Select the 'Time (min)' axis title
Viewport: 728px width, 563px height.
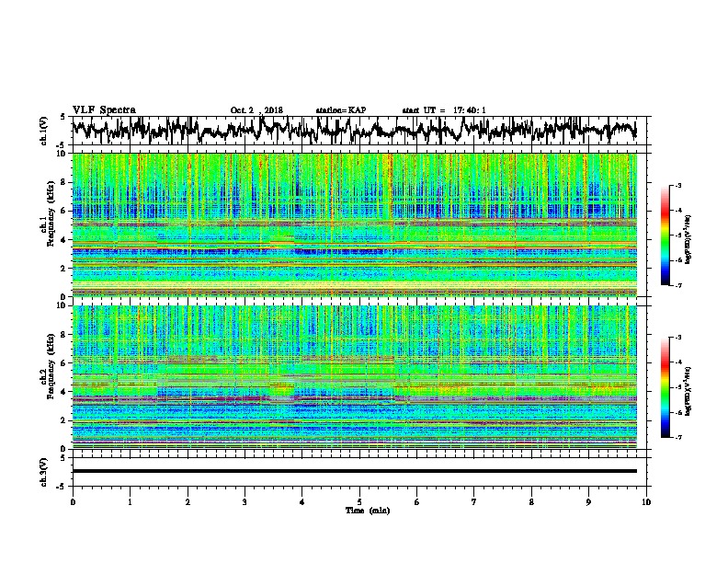coord(368,511)
